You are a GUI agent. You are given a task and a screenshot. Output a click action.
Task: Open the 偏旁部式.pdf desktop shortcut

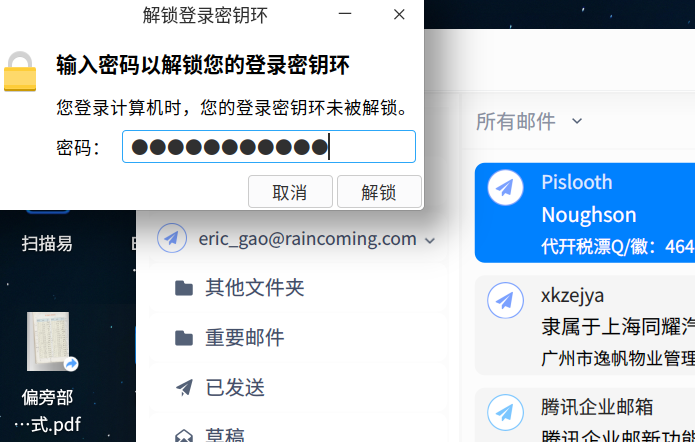click(48, 342)
